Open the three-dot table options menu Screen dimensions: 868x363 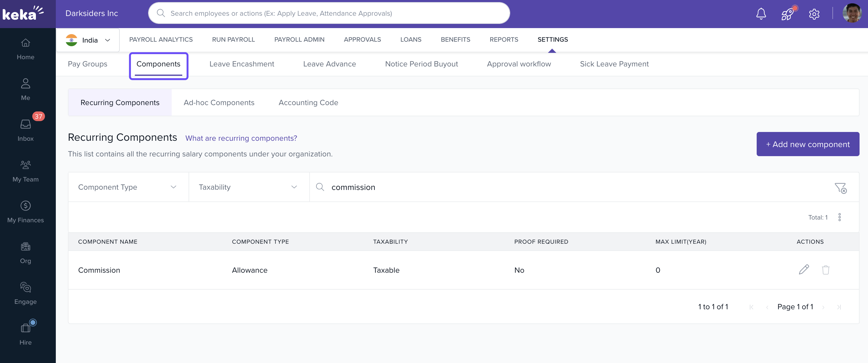point(839,217)
